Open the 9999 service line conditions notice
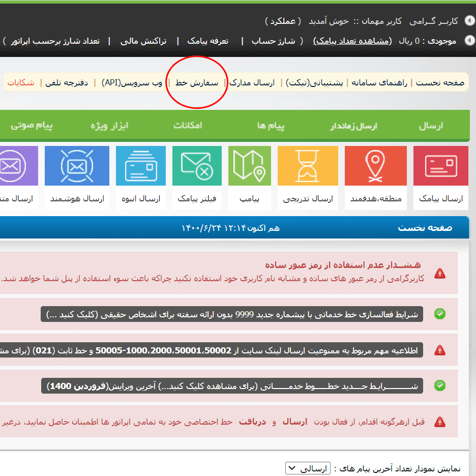This screenshot has height=476, width=476. coord(232,314)
